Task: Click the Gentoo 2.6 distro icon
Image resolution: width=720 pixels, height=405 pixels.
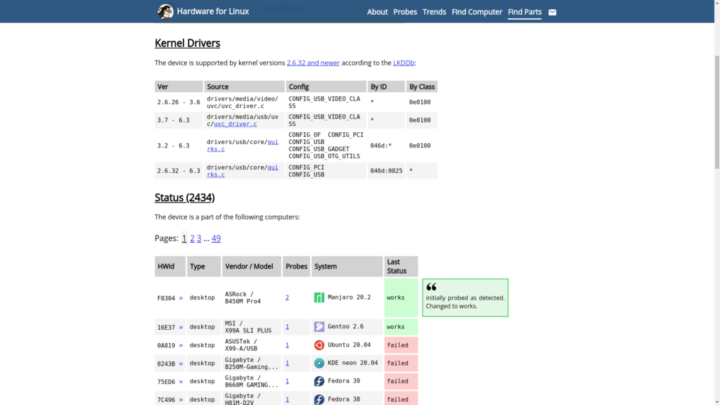Action: click(319, 327)
